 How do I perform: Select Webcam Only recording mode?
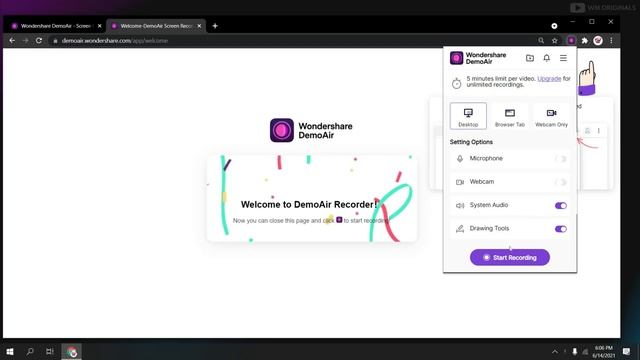[551, 116]
